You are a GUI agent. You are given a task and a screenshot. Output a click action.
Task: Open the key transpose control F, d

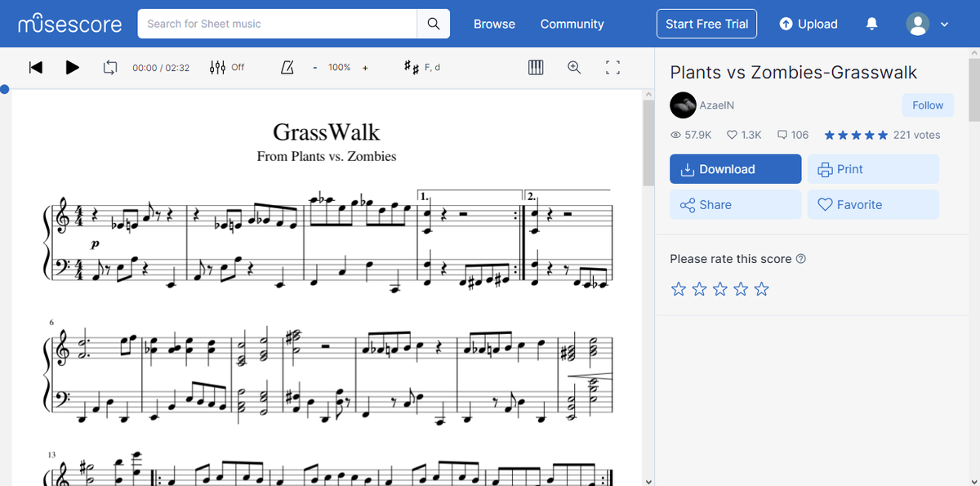coord(422,67)
